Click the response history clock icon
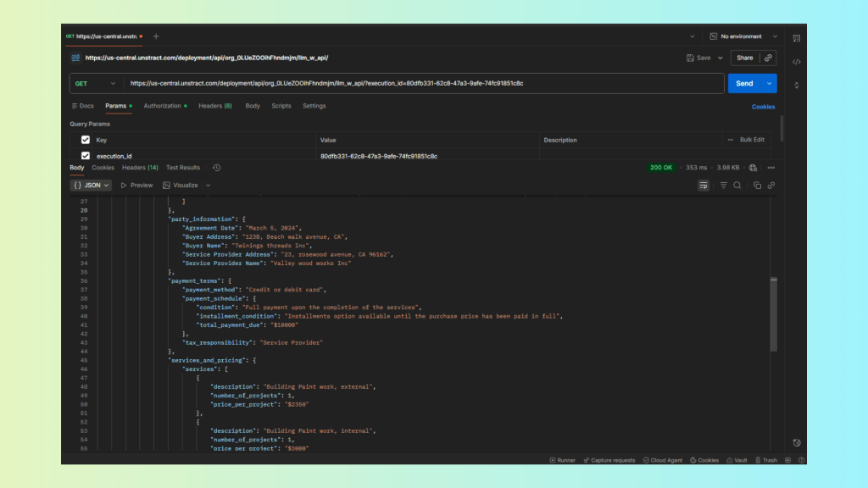Viewport: 868px width, 488px height. 216,168
